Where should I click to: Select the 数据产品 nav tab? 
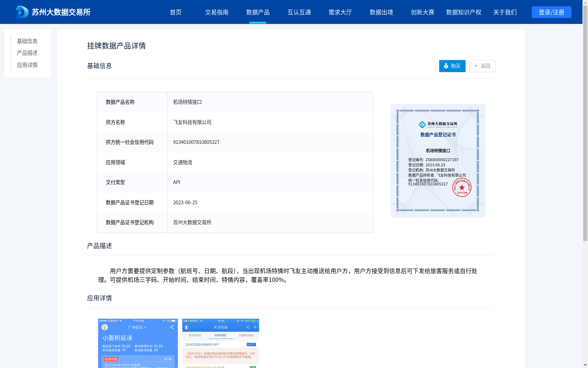pyautogui.click(x=258, y=12)
